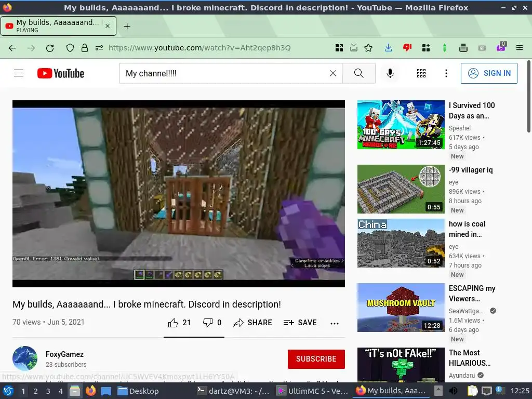The image size is (532, 399).
Task: Open the MUSHROOM VAULT video thumbnail
Action: click(x=401, y=308)
